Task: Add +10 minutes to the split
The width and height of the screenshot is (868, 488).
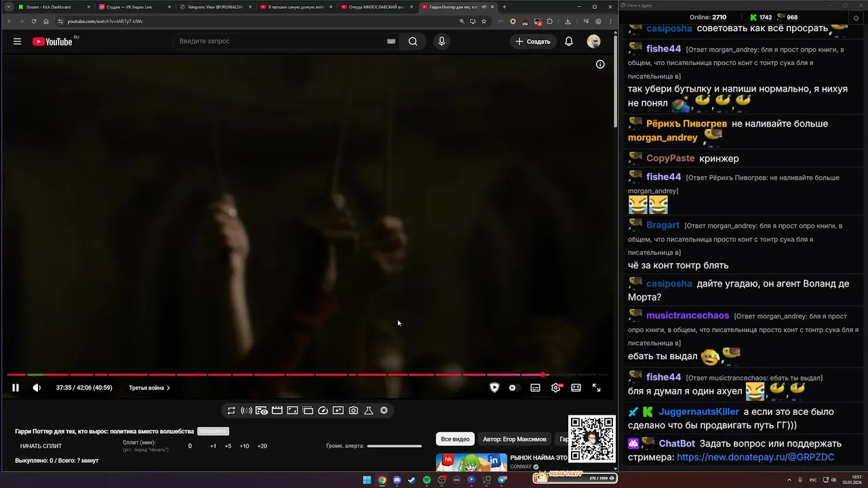Action: (x=244, y=446)
